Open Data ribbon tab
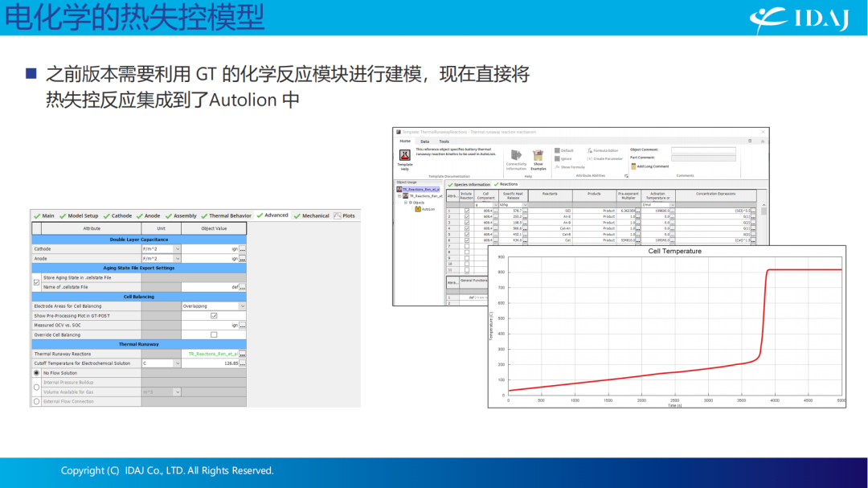The height and width of the screenshot is (488, 868). [x=424, y=141]
